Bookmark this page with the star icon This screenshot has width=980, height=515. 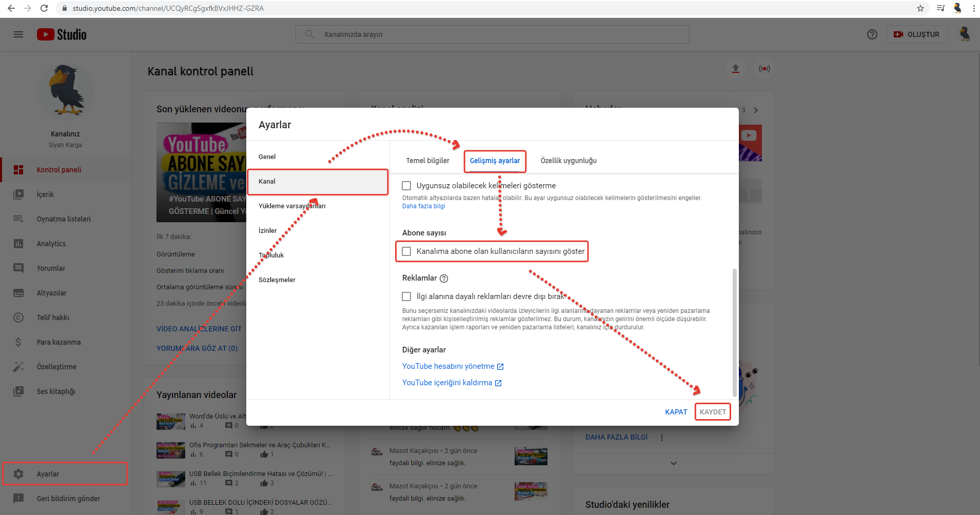point(920,8)
